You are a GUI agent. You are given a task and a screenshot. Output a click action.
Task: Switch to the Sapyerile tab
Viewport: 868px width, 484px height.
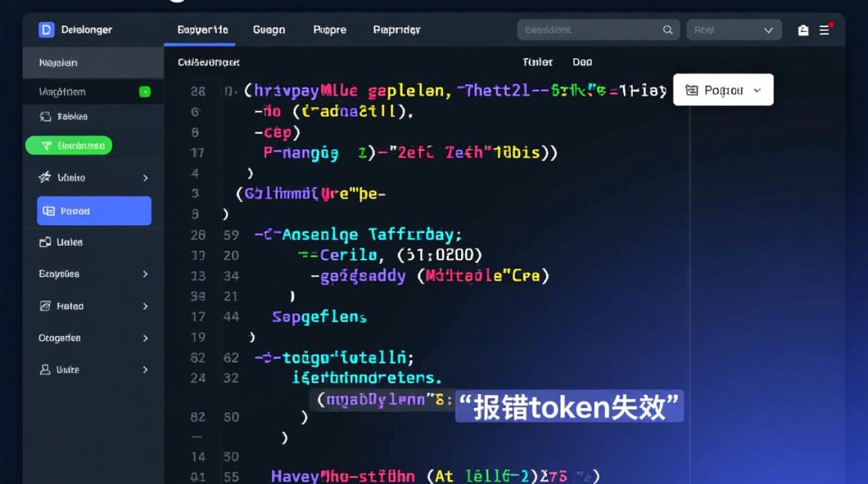(x=202, y=30)
